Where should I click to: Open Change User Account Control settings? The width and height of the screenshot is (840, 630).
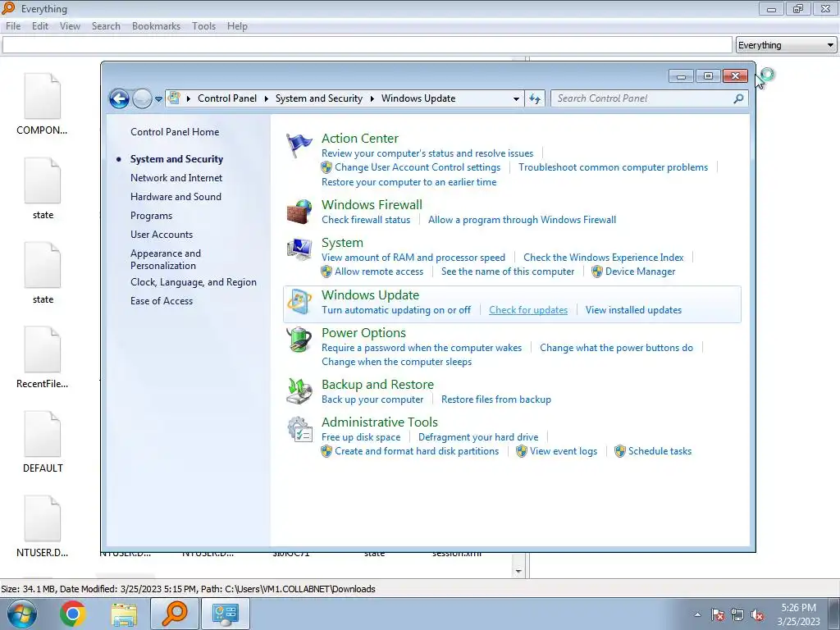coord(418,167)
